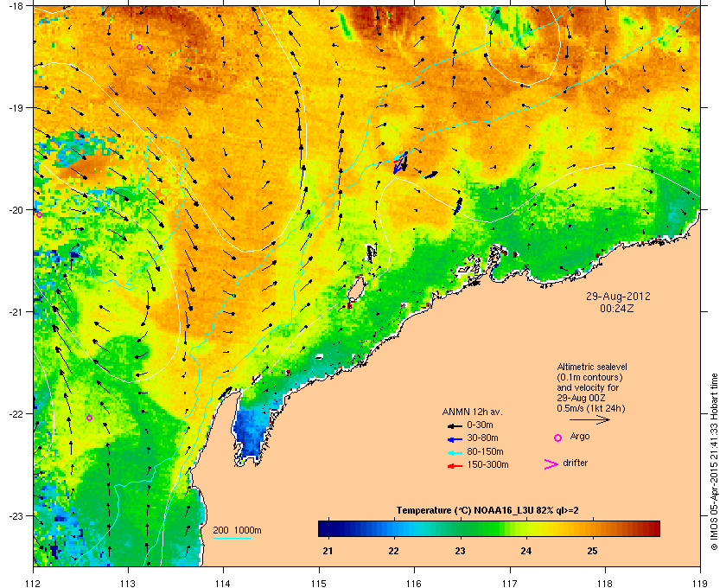The width and height of the screenshot is (726, 588).
Task: Click the -18 latitude axis label
Action: point(16,6)
